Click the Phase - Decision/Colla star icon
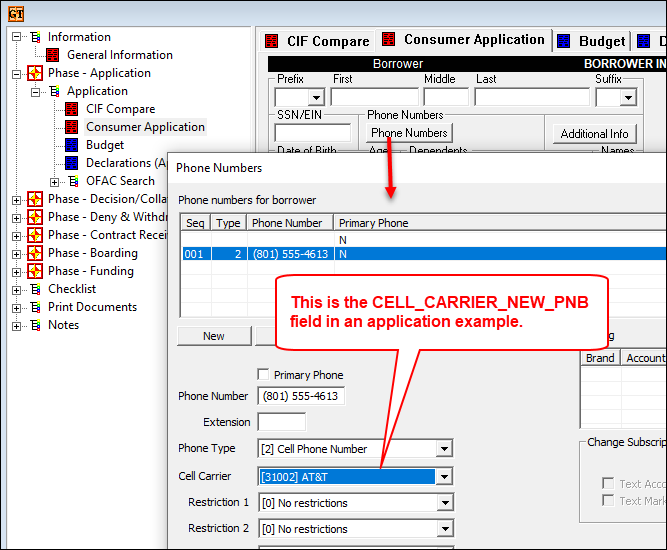This screenshot has height=550, width=667. [35, 199]
